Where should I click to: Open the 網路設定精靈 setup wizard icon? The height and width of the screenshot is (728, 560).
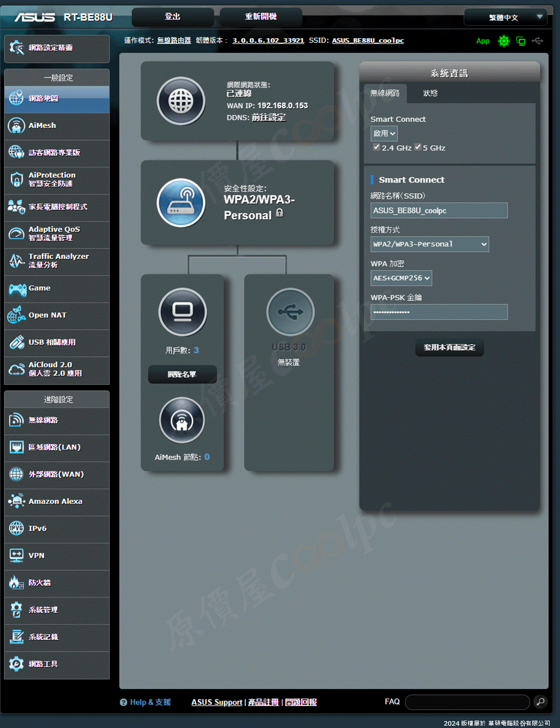[16, 48]
